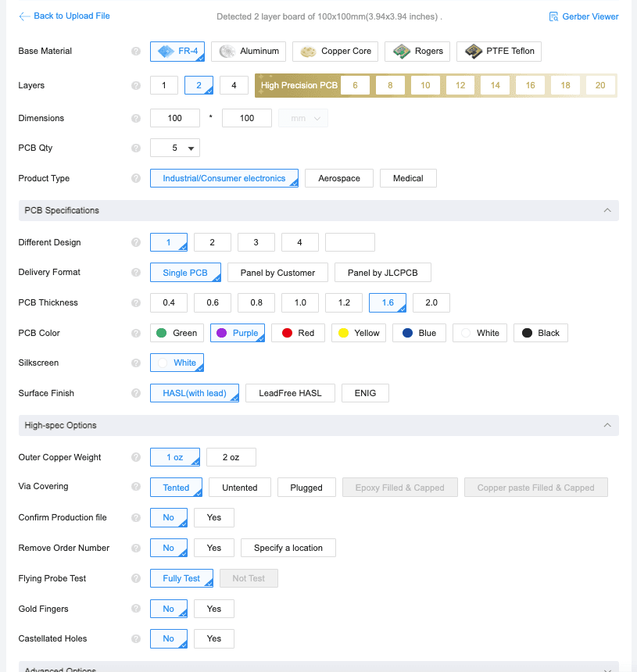Set layers to 4
This screenshot has width=637, height=672.
pos(234,85)
